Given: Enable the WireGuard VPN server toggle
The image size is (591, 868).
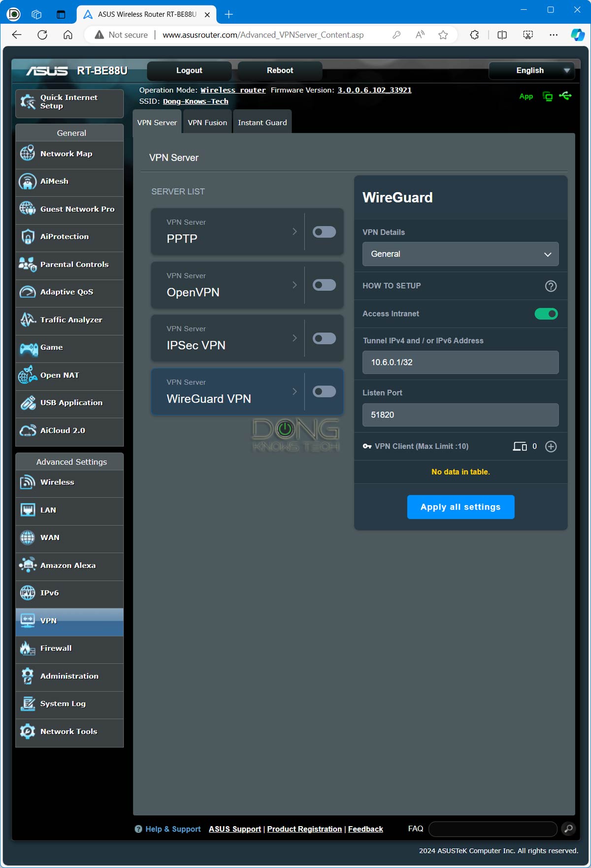Looking at the screenshot, I should (324, 391).
